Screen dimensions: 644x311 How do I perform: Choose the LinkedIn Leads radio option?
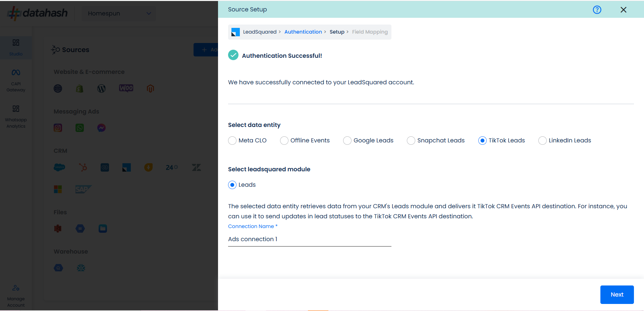click(542, 140)
